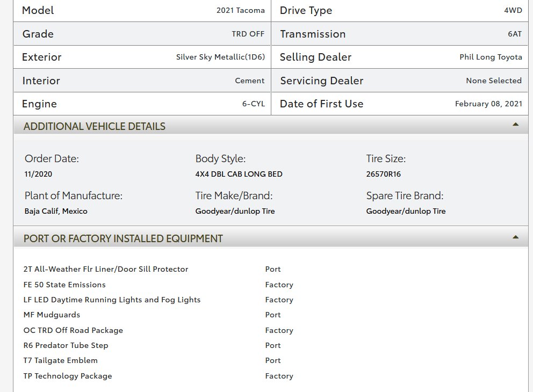Click the Additional Vehicle Details header

tap(271, 126)
